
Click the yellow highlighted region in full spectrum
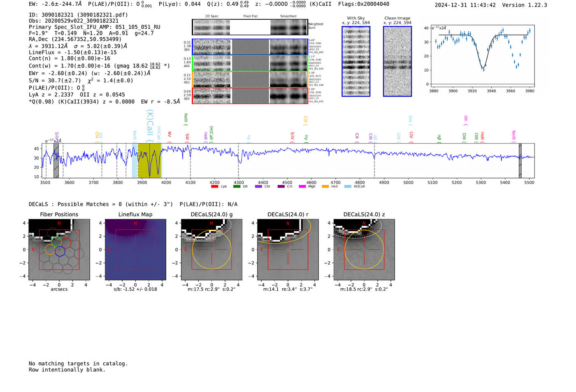[x=149, y=160]
